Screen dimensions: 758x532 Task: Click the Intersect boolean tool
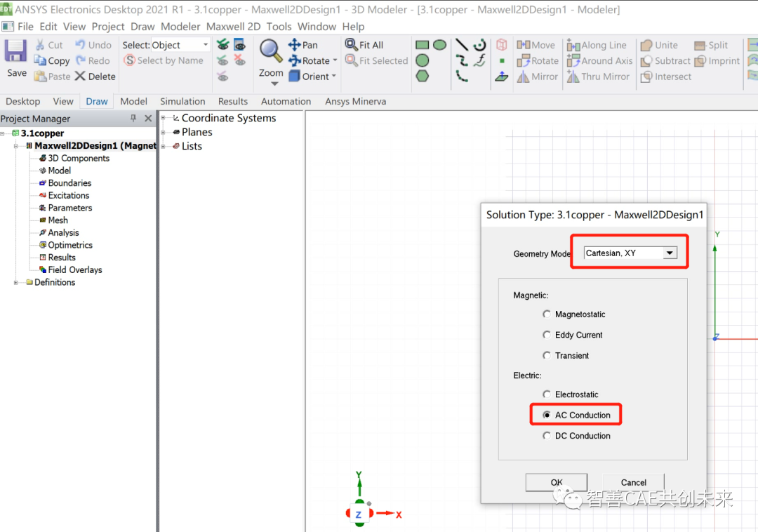point(665,77)
